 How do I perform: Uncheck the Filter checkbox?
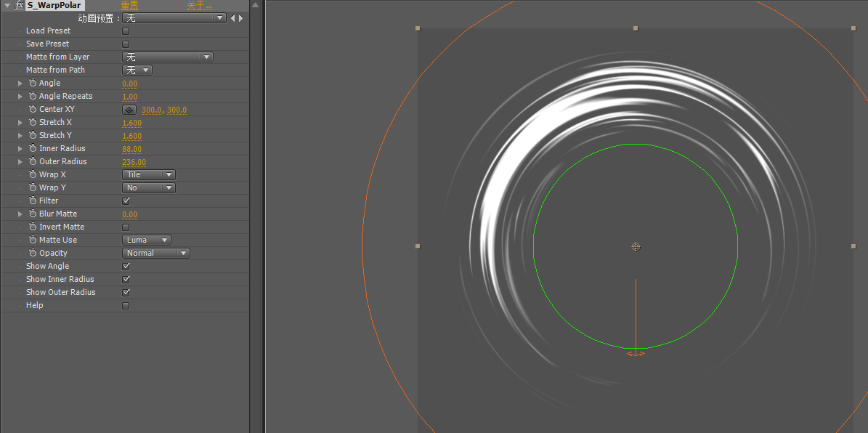(126, 201)
